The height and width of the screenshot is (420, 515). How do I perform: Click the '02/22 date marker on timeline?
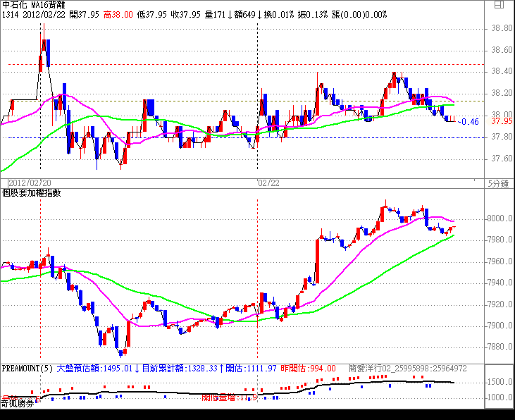click(268, 183)
